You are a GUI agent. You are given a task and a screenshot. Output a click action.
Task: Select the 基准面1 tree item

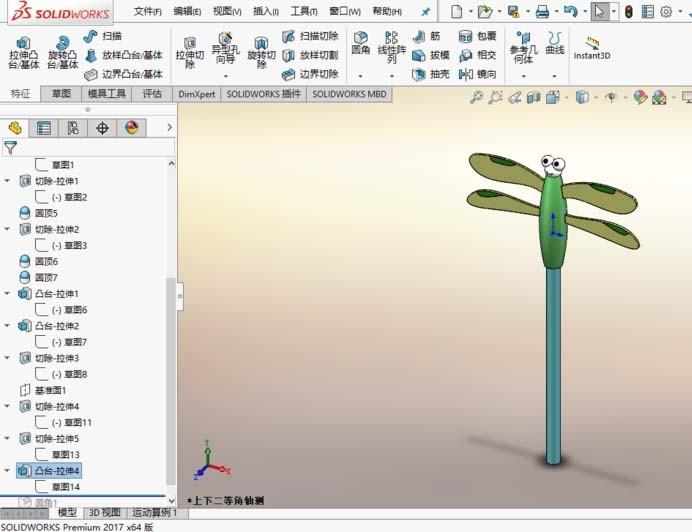coord(43,390)
